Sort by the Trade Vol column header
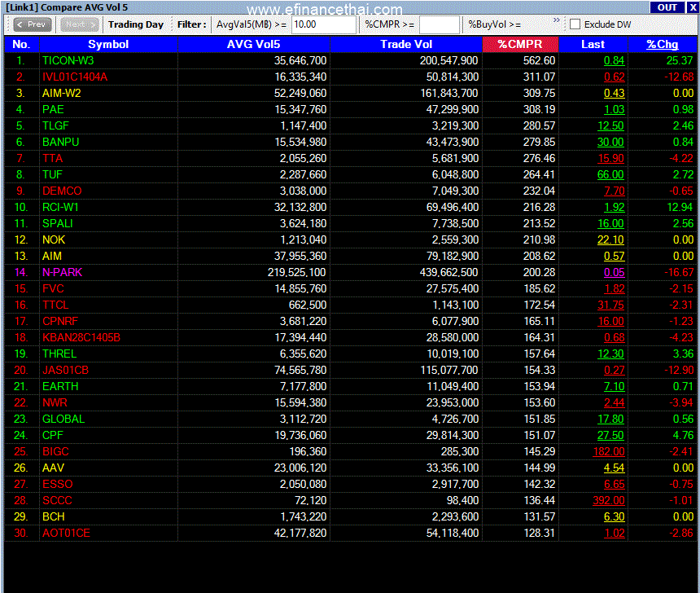This screenshot has width=700, height=593. point(406,44)
